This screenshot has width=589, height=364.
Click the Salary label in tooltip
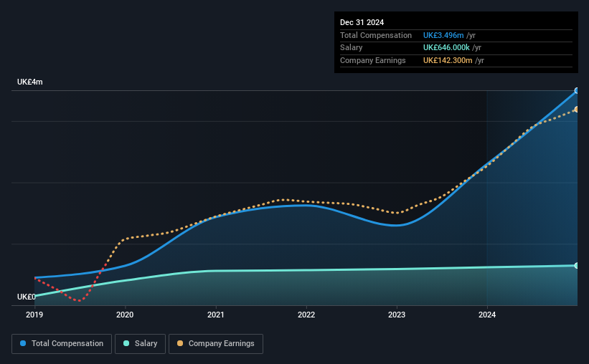[x=352, y=48]
